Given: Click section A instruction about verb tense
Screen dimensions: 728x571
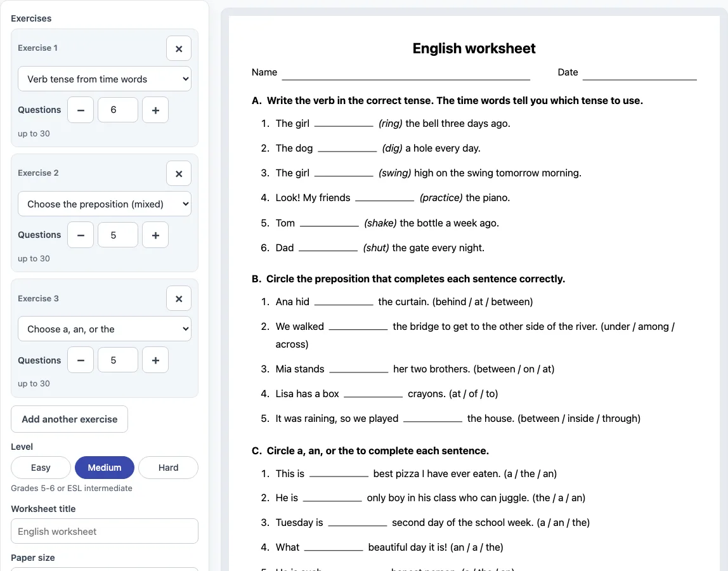Looking at the screenshot, I should (x=447, y=100).
